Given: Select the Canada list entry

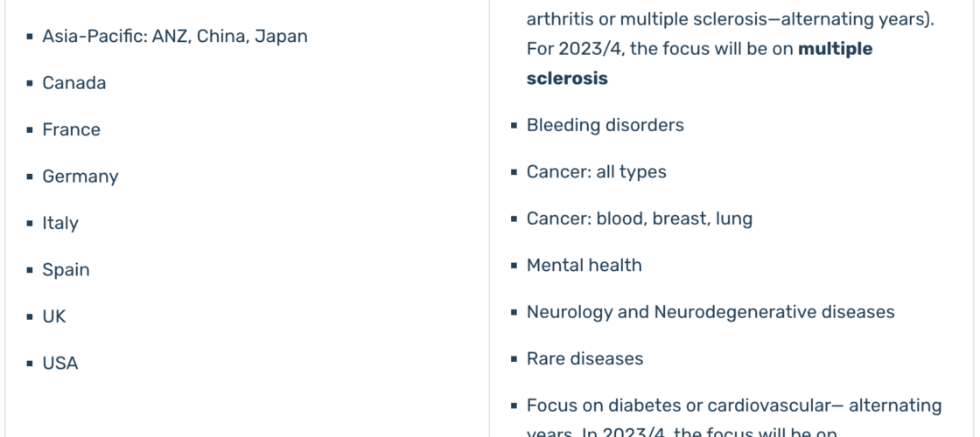Looking at the screenshot, I should (73, 83).
